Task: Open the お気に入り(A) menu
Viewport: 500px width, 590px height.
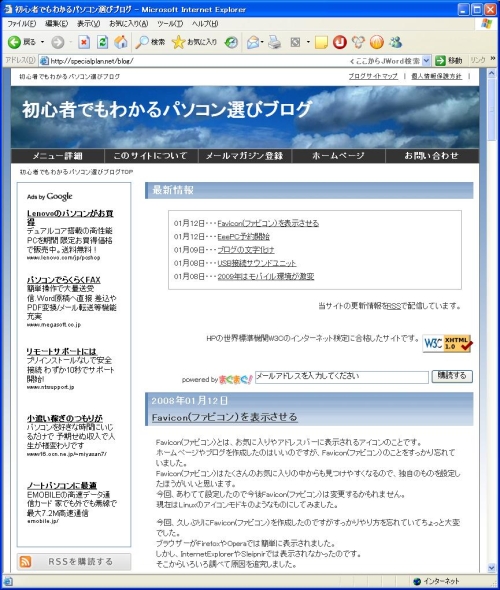Action: [129, 24]
